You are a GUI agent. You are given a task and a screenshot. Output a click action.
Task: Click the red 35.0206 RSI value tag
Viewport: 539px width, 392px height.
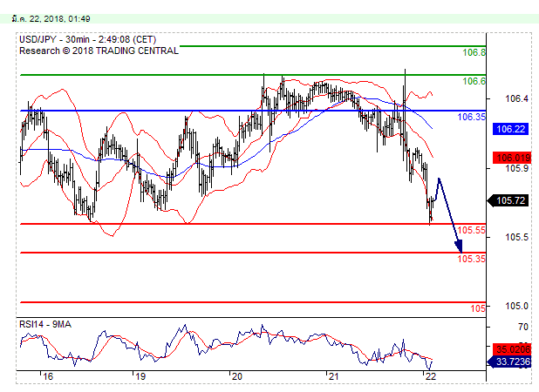pyautogui.click(x=509, y=347)
